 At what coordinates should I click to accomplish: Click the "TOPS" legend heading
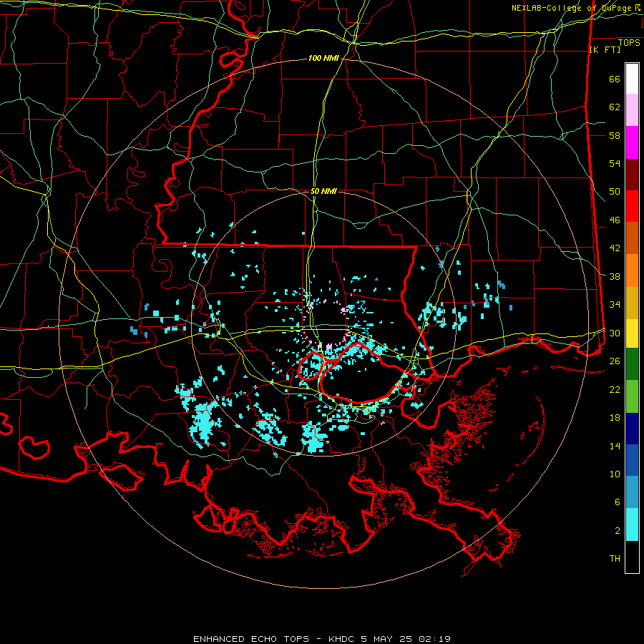tap(629, 43)
